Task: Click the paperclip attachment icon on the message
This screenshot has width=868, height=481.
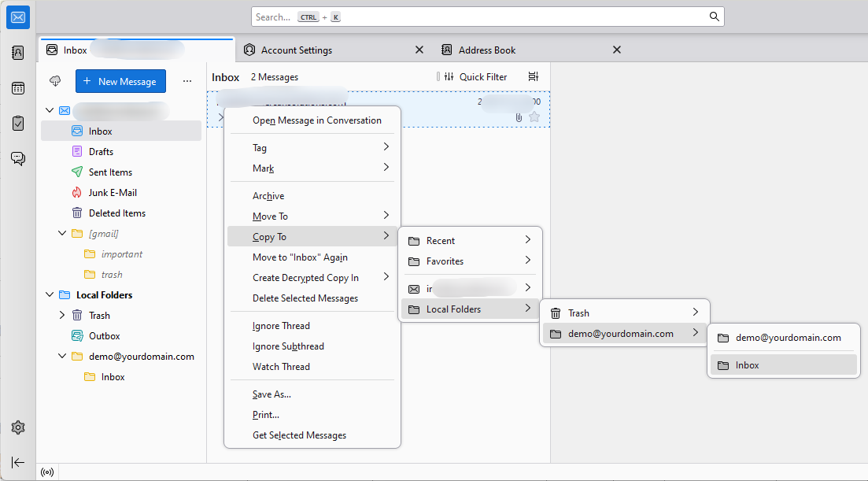Action: tap(517, 118)
